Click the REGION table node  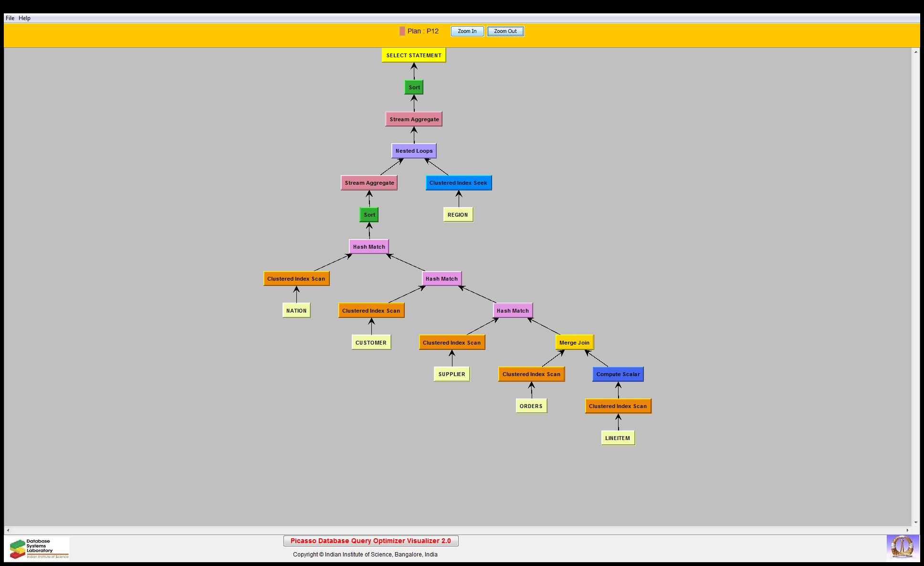tap(458, 215)
